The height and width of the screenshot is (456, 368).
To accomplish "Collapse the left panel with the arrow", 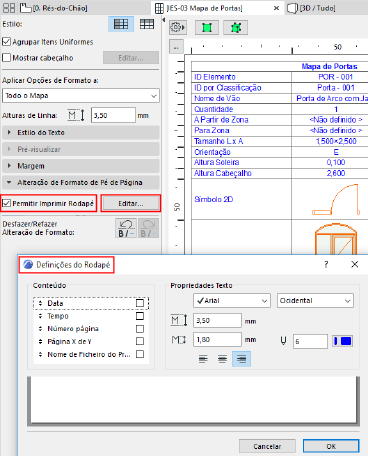I will [x=164, y=20].
